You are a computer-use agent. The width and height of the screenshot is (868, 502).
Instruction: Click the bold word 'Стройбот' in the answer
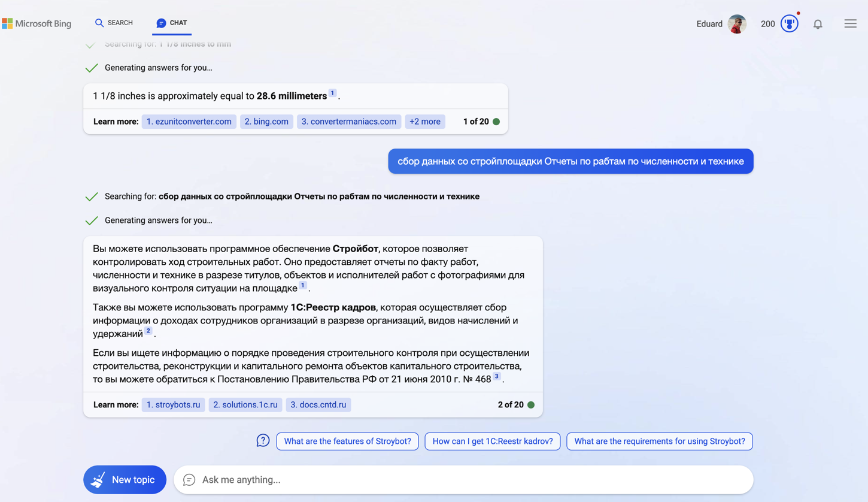click(x=356, y=249)
